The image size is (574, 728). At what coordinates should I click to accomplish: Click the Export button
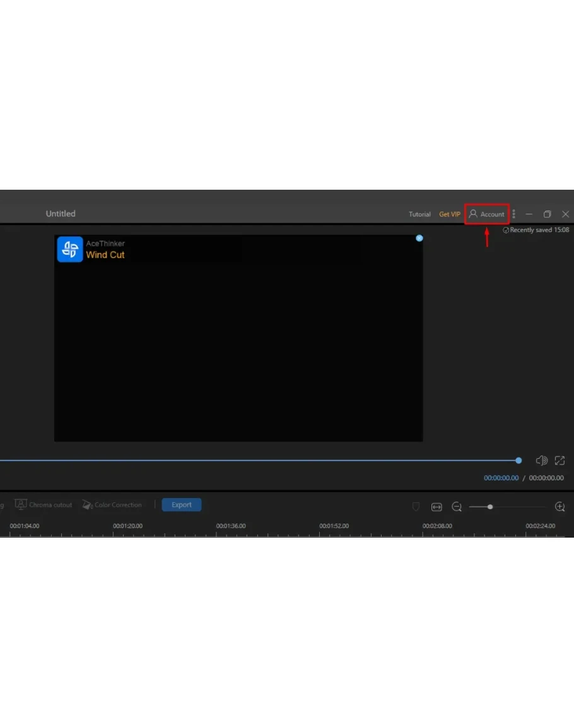click(181, 505)
